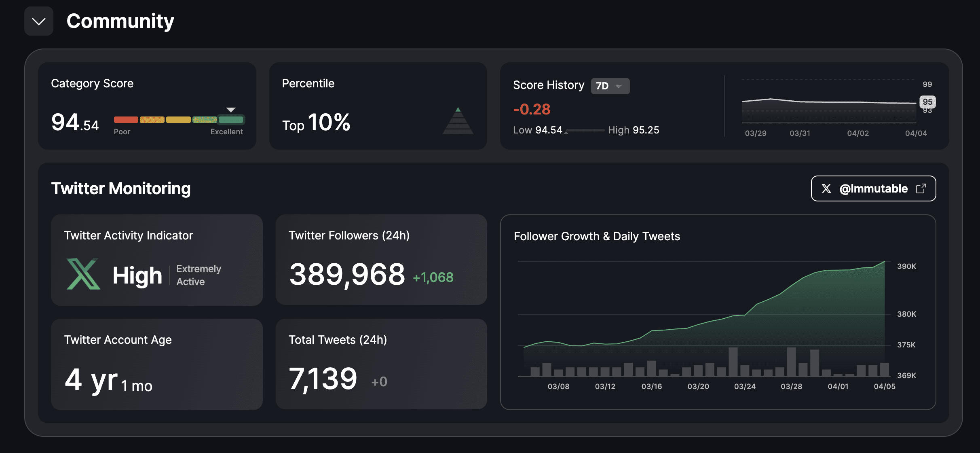This screenshot has width=980, height=453.
Task: Click the external link icon beside @Immutable
Action: coord(921,188)
